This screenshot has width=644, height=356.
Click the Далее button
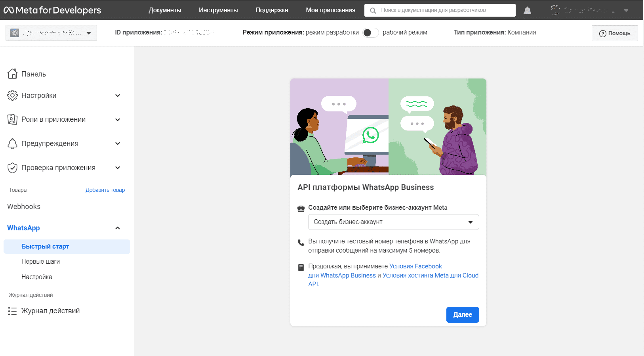(463, 315)
